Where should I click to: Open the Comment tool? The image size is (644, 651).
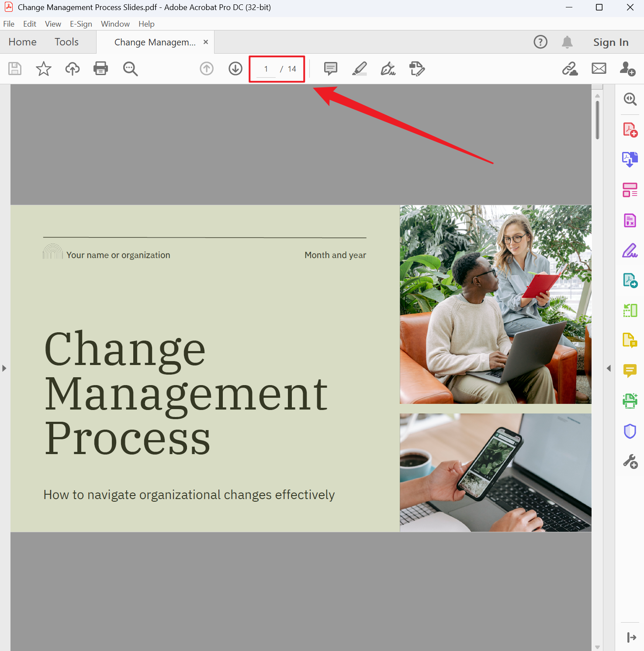pyautogui.click(x=330, y=69)
